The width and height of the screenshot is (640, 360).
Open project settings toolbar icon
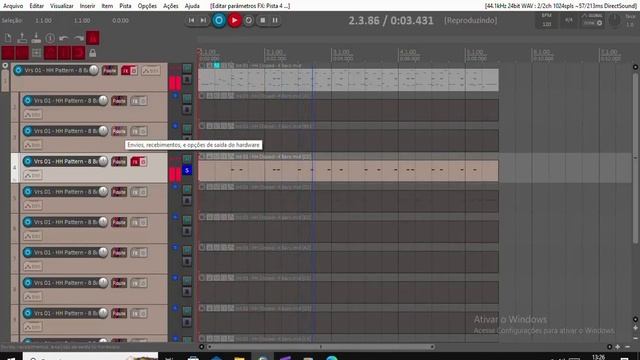[x=50, y=38]
